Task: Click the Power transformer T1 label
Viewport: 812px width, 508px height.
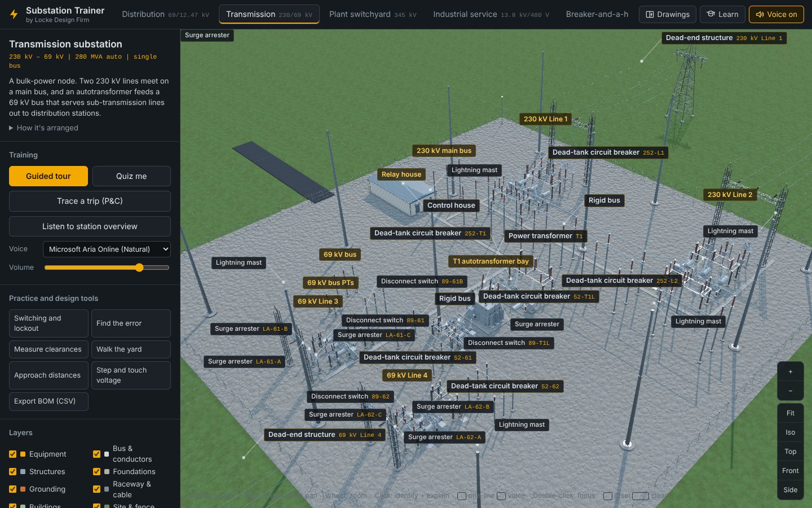Action: tap(546, 236)
